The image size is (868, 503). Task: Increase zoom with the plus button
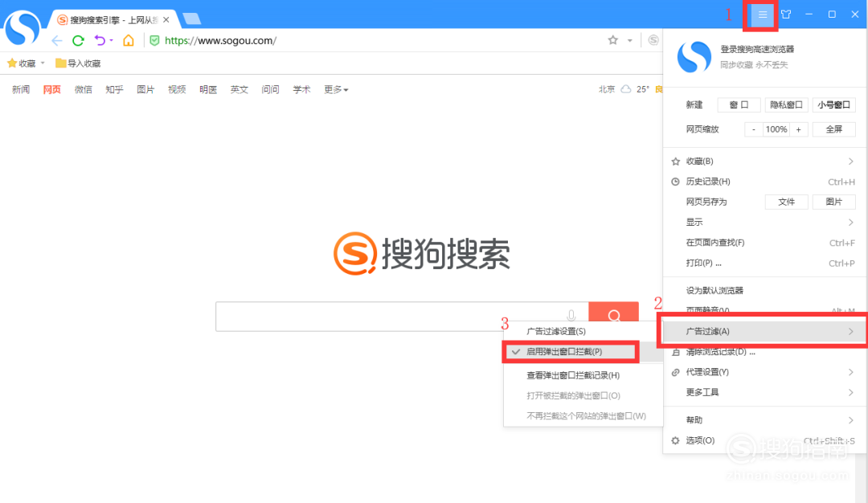[798, 129]
